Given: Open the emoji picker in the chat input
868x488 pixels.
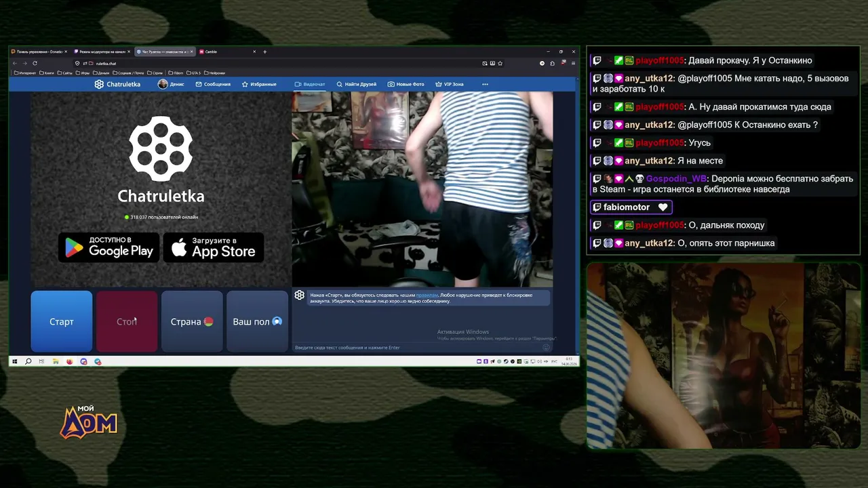Looking at the screenshot, I should (x=546, y=348).
